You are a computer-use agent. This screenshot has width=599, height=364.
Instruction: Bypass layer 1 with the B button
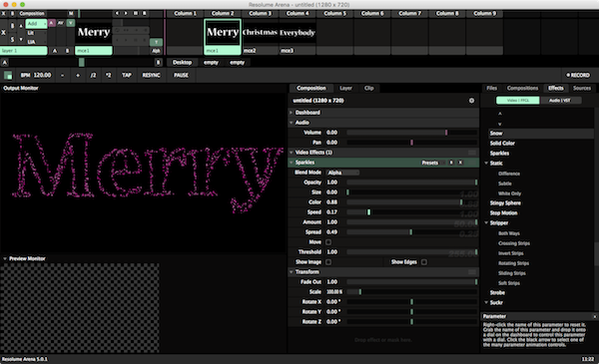coord(12,26)
